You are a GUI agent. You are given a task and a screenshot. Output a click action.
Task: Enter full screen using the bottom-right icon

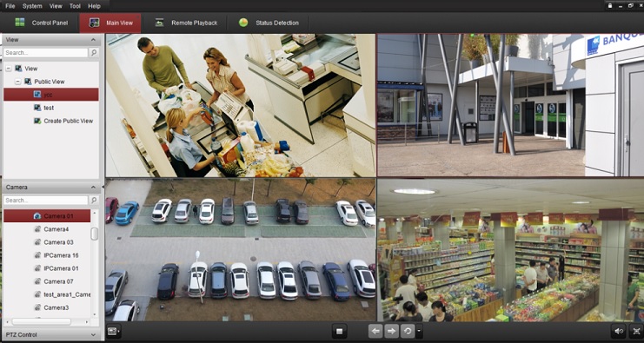click(x=636, y=332)
